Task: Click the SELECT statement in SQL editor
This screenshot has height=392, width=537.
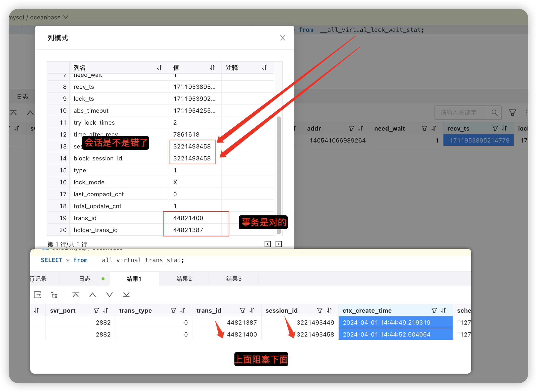Action: [x=112, y=260]
